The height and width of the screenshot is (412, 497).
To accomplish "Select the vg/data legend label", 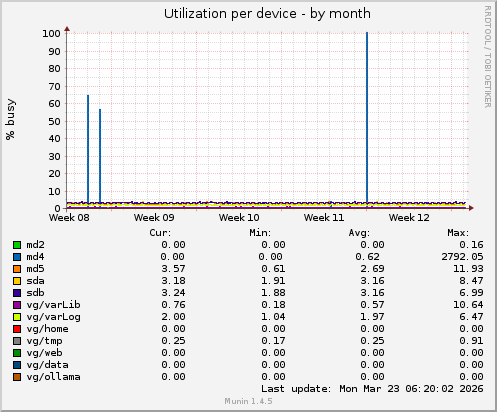I will [x=47, y=365].
